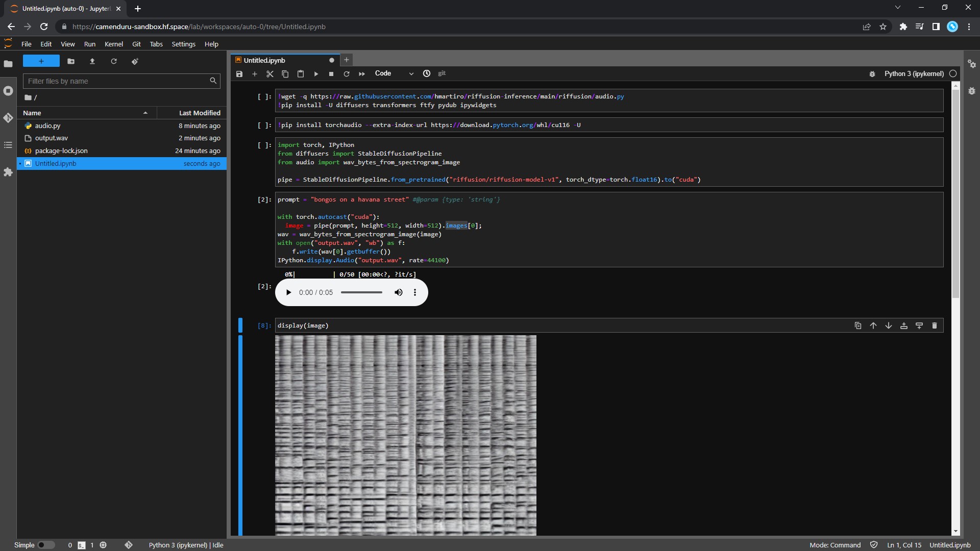Interrupt the kernel with the stop icon
This screenshot has width=980, height=551.
[331, 74]
